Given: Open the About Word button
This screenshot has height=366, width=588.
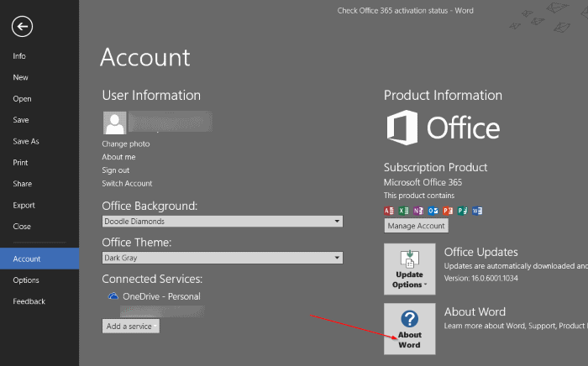Looking at the screenshot, I should point(410,329).
